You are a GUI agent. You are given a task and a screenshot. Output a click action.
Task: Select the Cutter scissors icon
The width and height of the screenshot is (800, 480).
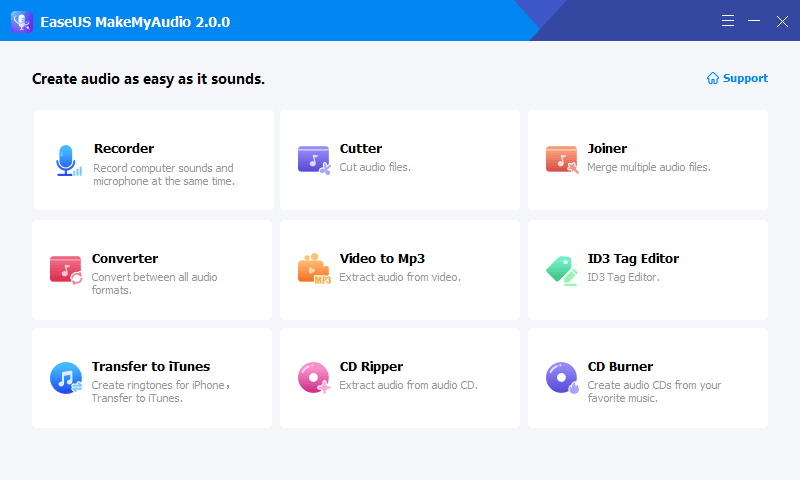click(313, 160)
